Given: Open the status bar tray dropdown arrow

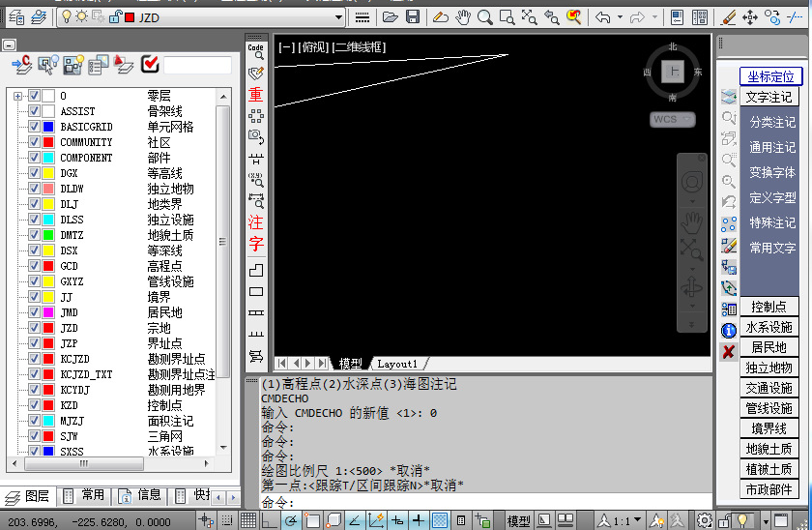Looking at the screenshot, I should click(766, 520).
